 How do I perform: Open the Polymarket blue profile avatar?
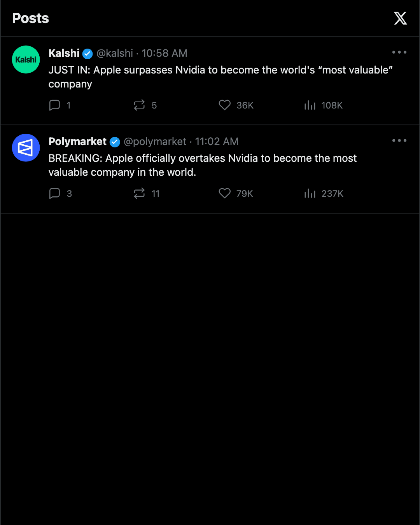(26, 148)
